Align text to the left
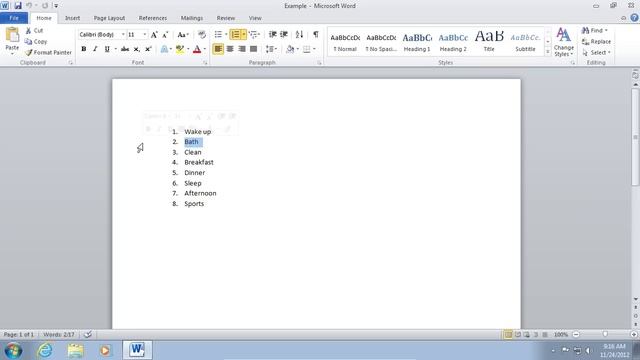Image resolution: width=640 pixels, height=360 pixels. (x=218, y=49)
